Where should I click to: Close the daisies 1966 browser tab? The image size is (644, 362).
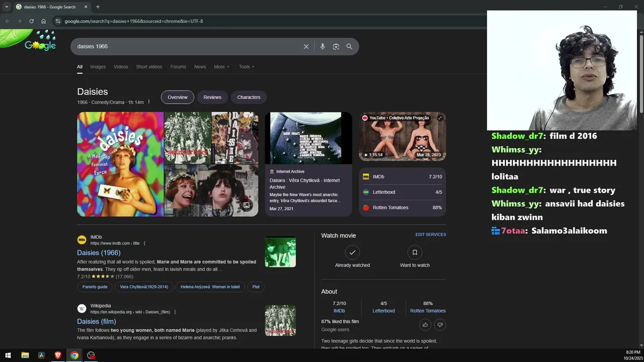(x=86, y=7)
